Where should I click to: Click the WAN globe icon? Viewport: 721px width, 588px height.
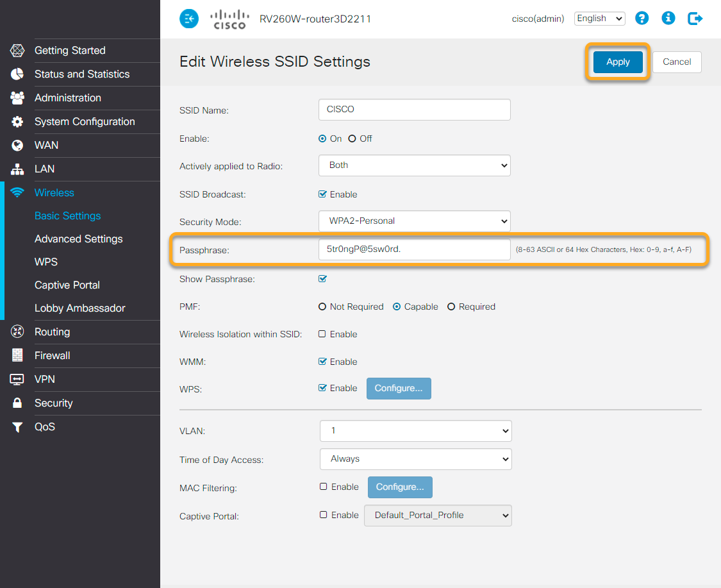point(17,146)
